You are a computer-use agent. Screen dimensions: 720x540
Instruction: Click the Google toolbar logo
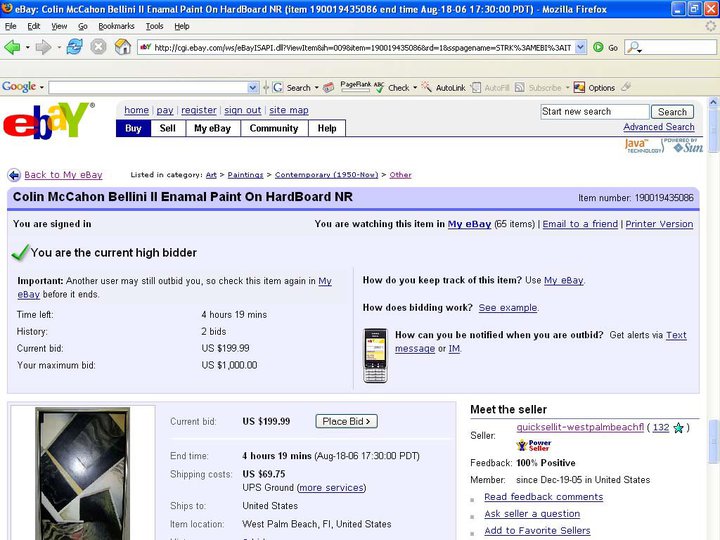click(19, 86)
